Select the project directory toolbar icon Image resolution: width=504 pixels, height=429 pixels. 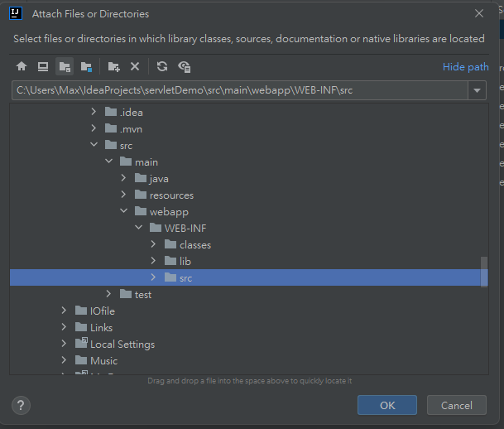pyautogui.click(x=65, y=66)
